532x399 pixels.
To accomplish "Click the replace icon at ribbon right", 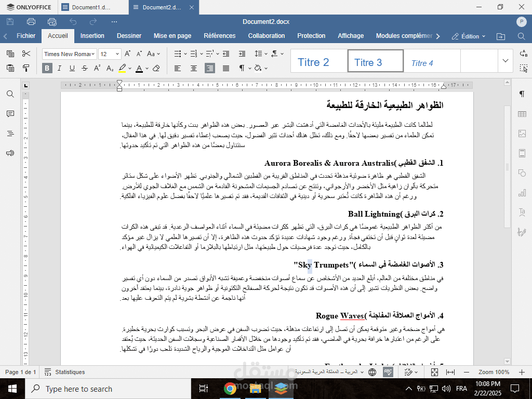I will click(524, 54).
